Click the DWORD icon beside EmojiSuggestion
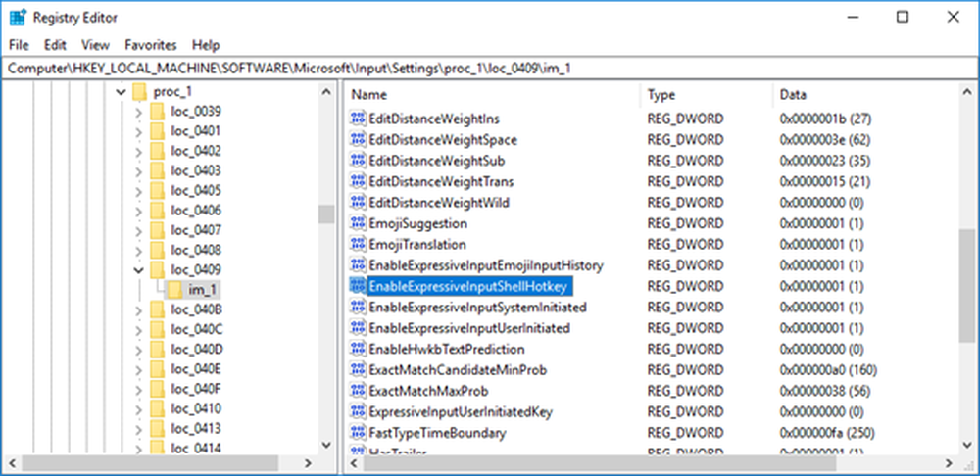The image size is (980, 476). click(x=358, y=223)
